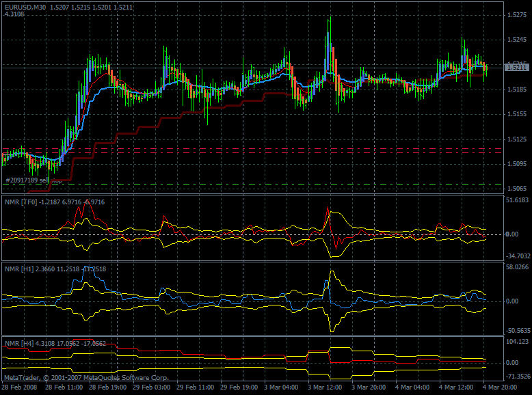Click the 28 Feb 2008 date label
This screenshot has width=532, height=395.
19,387
